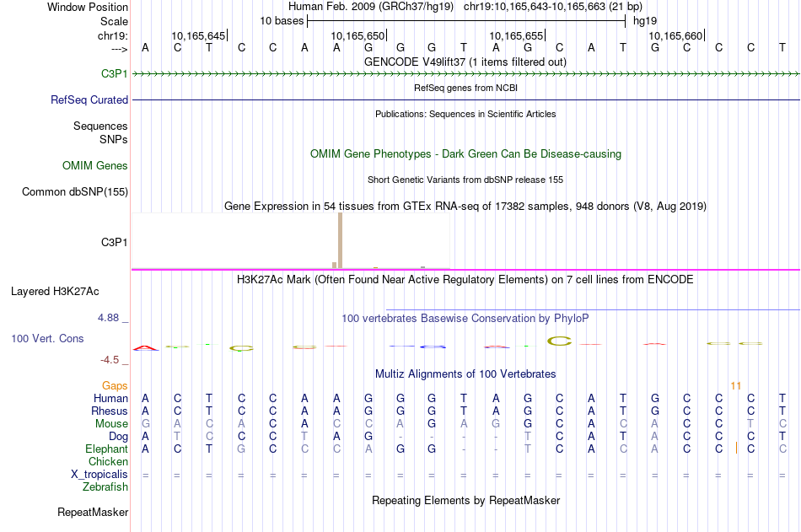
Task: Click the 10,165,645 ruler position marker
Action: point(199,35)
